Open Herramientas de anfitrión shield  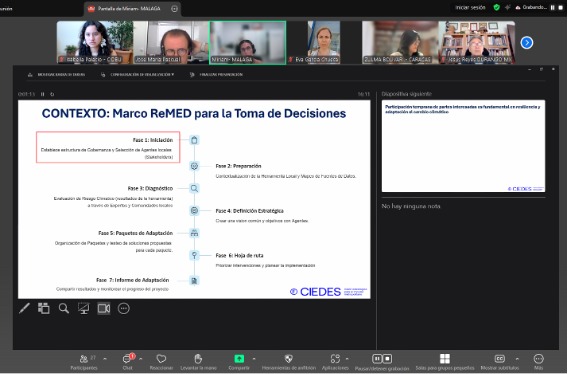click(289, 362)
